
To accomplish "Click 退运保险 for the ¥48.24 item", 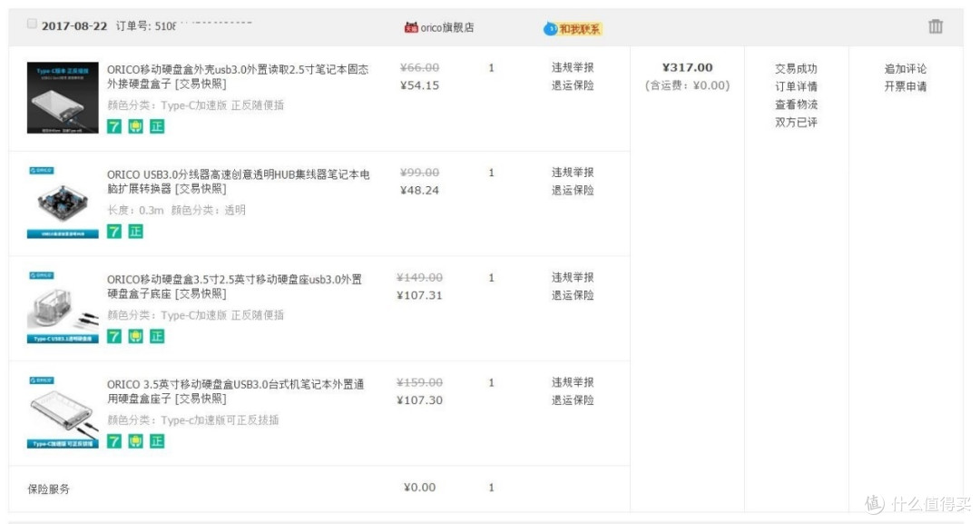I will (x=573, y=191).
